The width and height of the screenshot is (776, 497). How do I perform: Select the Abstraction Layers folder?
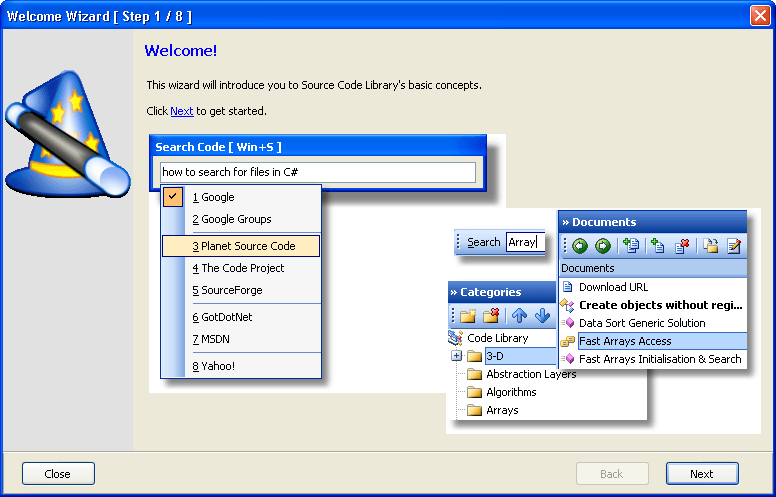[531, 374]
